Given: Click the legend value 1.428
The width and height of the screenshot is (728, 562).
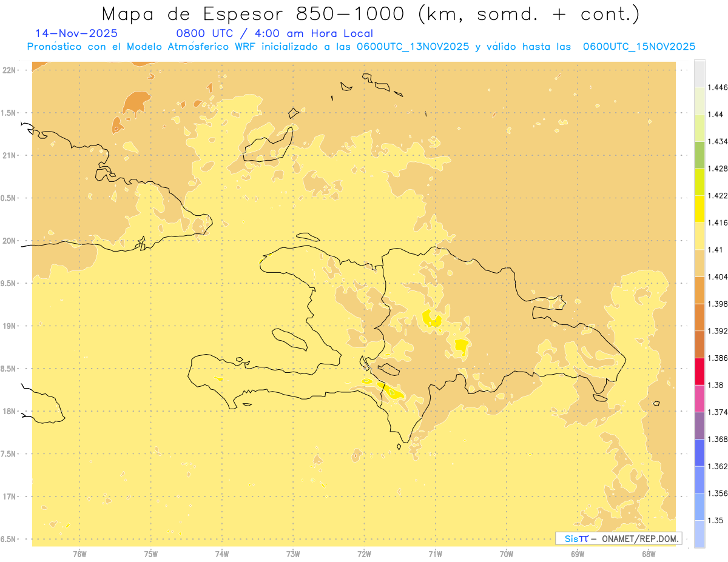Looking at the screenshot, I should [718, 169].
